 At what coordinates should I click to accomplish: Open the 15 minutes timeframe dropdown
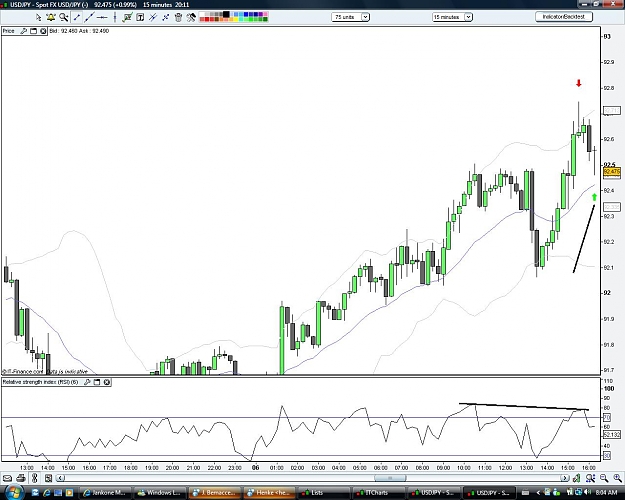pos(452,17)
